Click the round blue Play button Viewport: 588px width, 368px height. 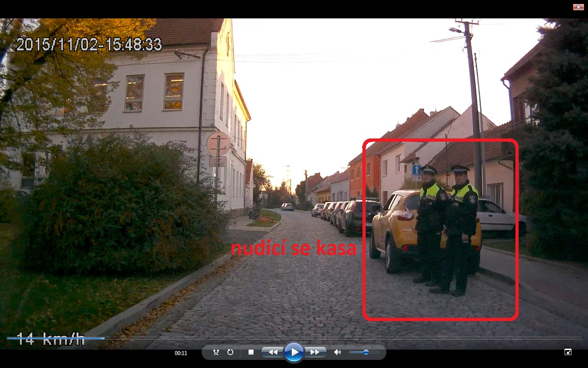coord(294,352)
